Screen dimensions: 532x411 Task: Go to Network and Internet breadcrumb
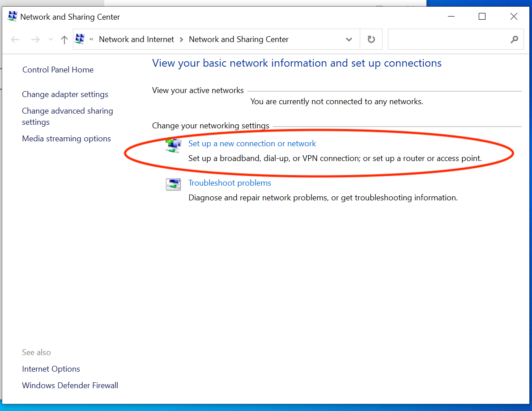(136, 39)
